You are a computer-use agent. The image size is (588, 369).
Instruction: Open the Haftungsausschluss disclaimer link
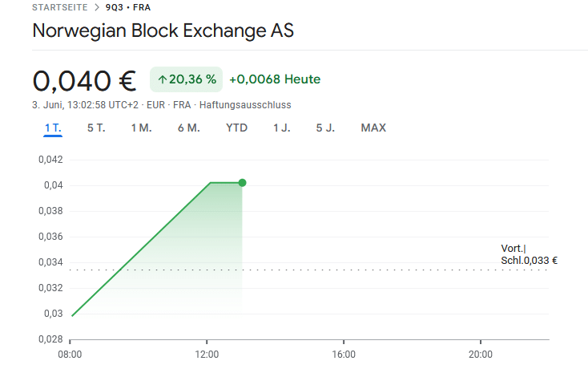pos(245,105)
